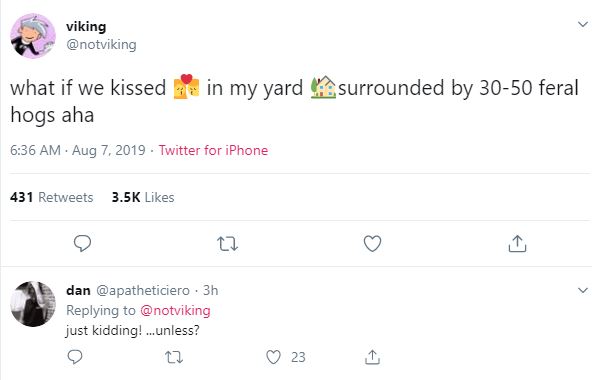Reply to viking's feral hogs tweet

pyautogui.click(x=82, y=243)
